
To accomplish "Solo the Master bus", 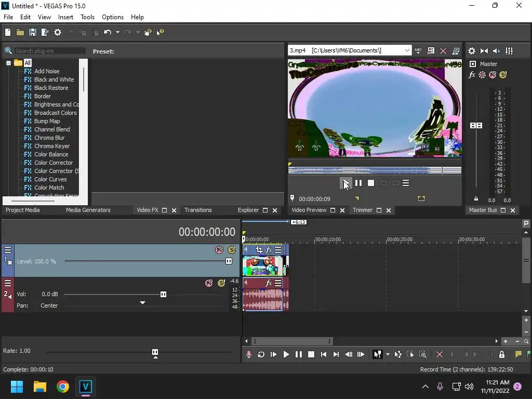I will [x=503, y=75].
